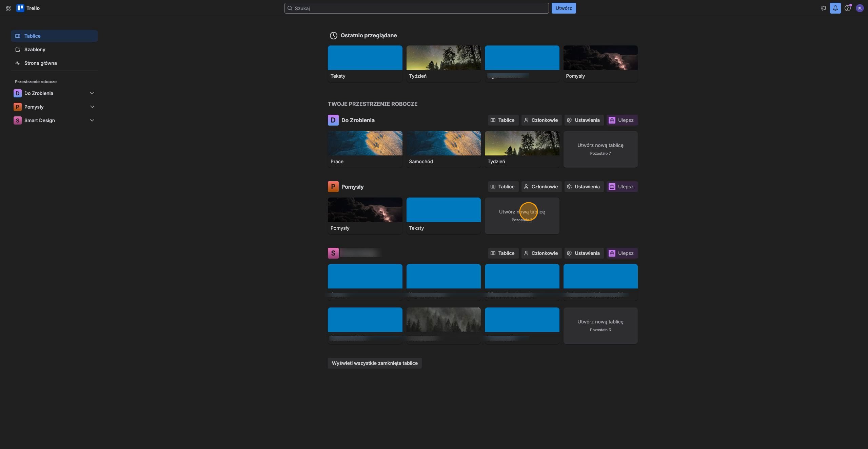Viewport: 868px width, 449px height.
Task: Open Tydzień board in recently viewed
Action: pos(443,64)
